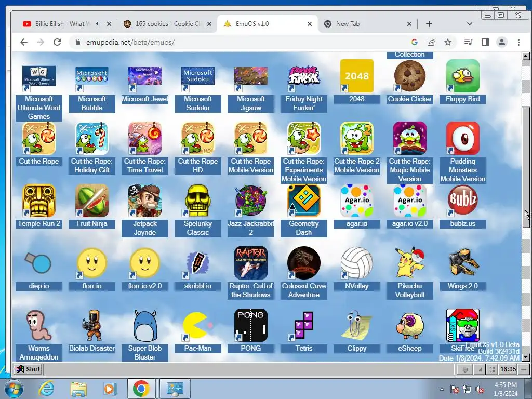This screenshot has width=532, height=399.
Task: Open Chrome's three-dot menu
Action: coord(519,42)
